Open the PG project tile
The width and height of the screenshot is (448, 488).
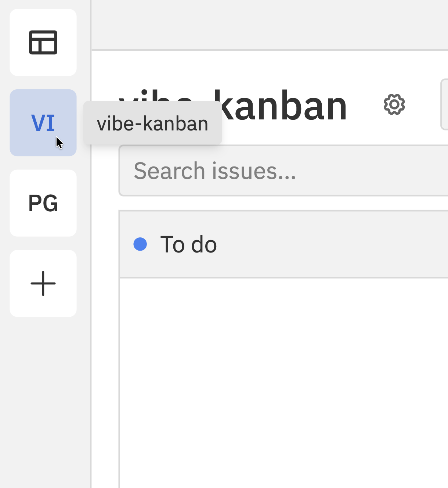click(43, 203)
